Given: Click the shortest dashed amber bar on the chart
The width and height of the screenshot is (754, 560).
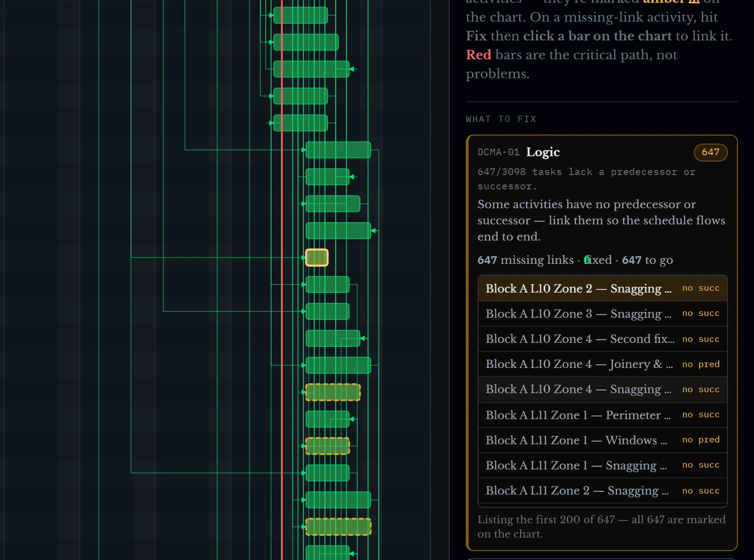Looking at the screenshot, I should pos(328,446).
